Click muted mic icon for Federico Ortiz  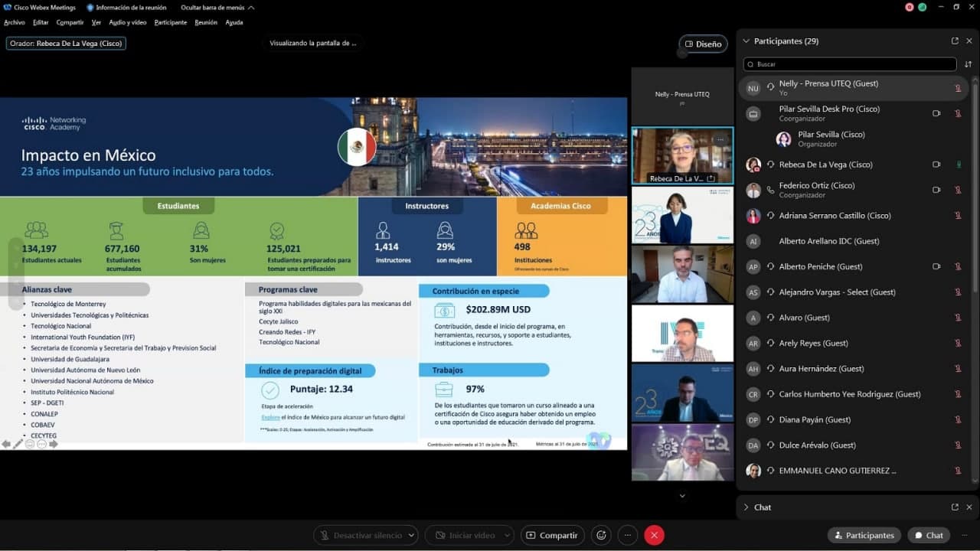click(x=958, y=190)
